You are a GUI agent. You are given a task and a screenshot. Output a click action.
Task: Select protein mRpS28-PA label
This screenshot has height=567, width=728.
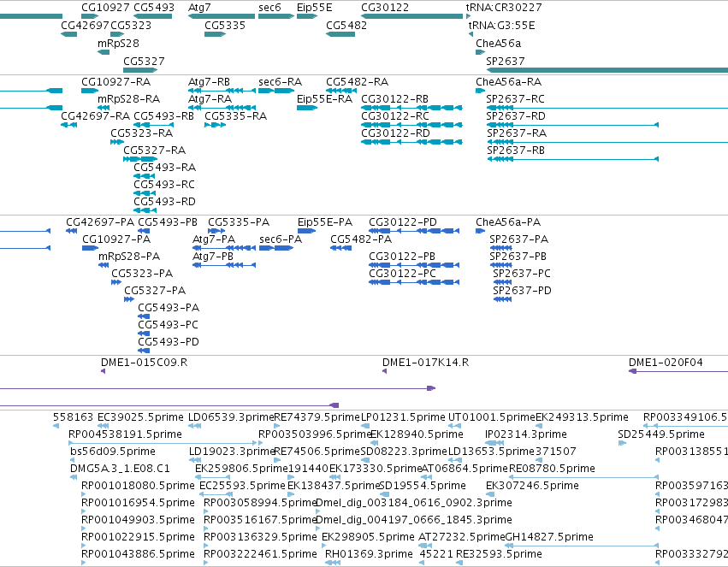tap(128, 257)
